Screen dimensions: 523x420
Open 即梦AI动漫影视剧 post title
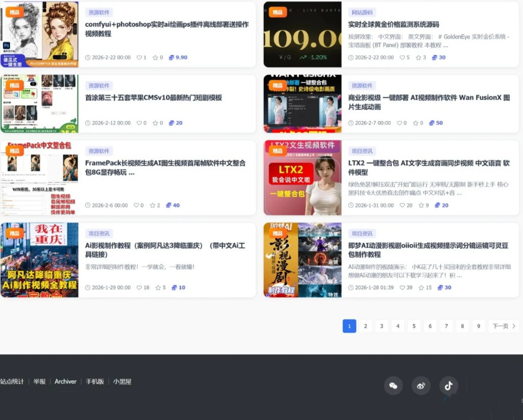point(428,250)
